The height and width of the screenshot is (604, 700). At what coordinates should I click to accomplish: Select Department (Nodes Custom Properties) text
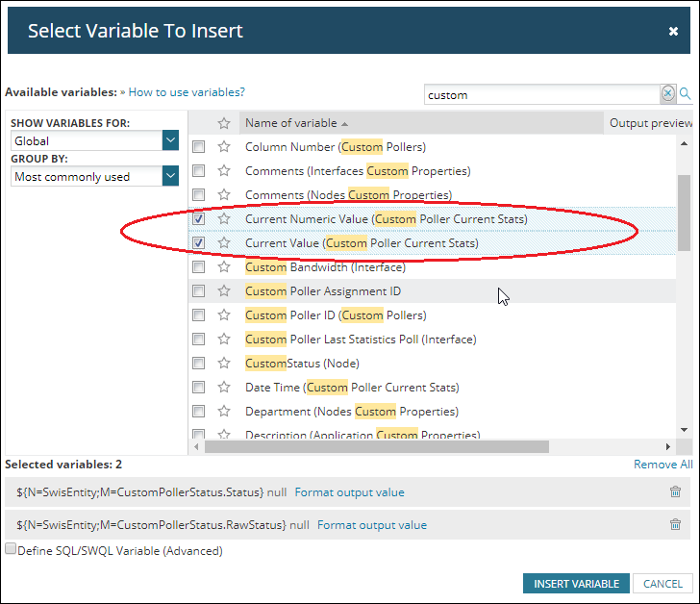pyautogui.click(x=352, y=411)
